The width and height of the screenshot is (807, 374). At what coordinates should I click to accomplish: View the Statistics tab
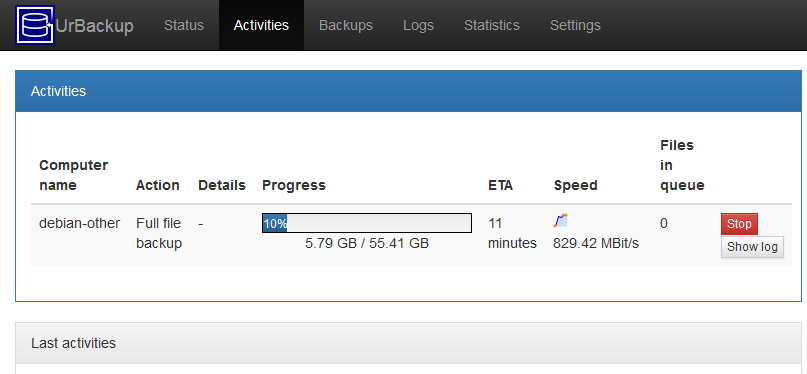point(492,25)
